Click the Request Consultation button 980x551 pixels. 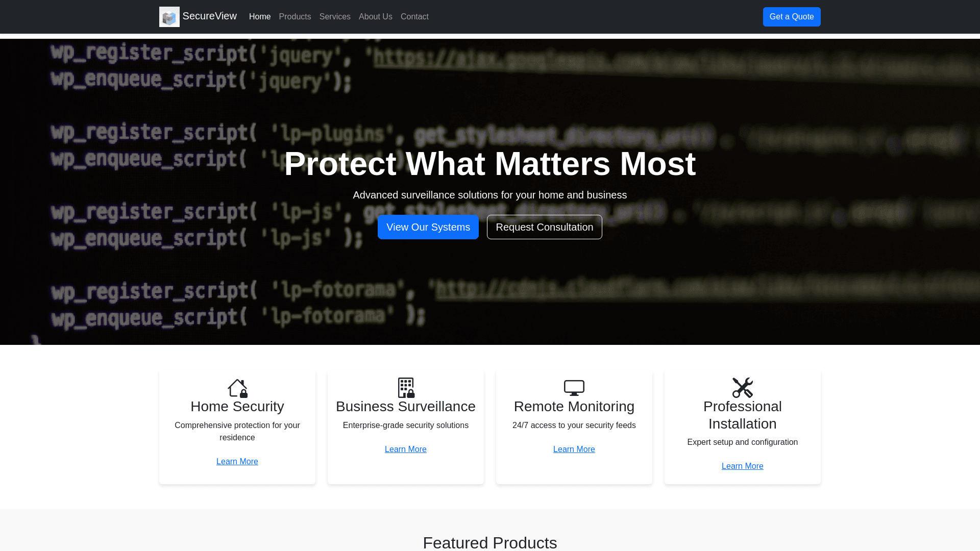(544, 227)
